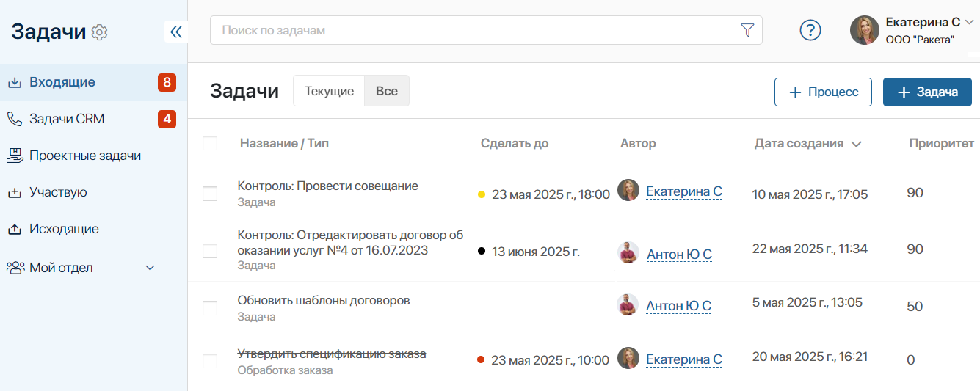
Task: Click yellow status dot by 23 мая 18:00
Action: (x=482, y=194)
